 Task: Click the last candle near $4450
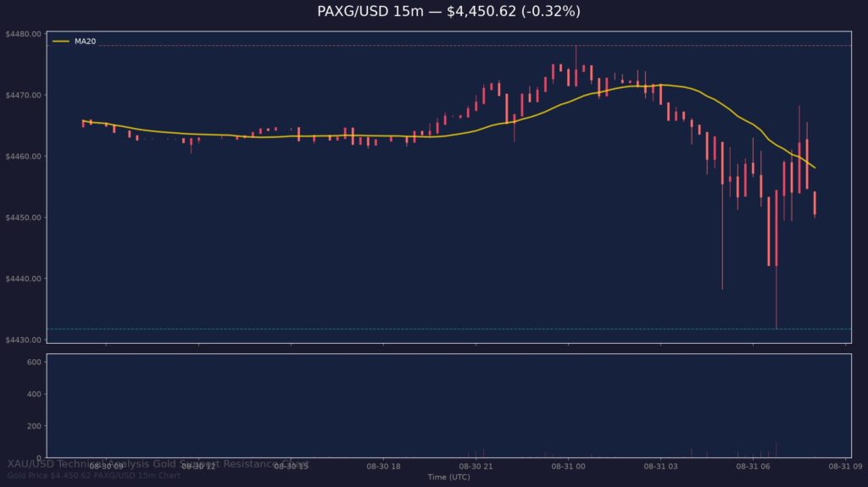[x=815, y=203]
